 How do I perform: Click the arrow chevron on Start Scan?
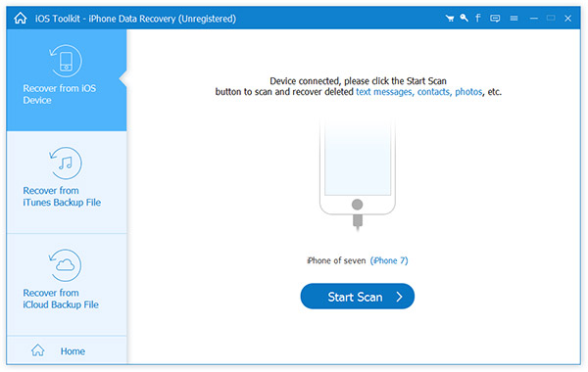click(x=400, y=297)
